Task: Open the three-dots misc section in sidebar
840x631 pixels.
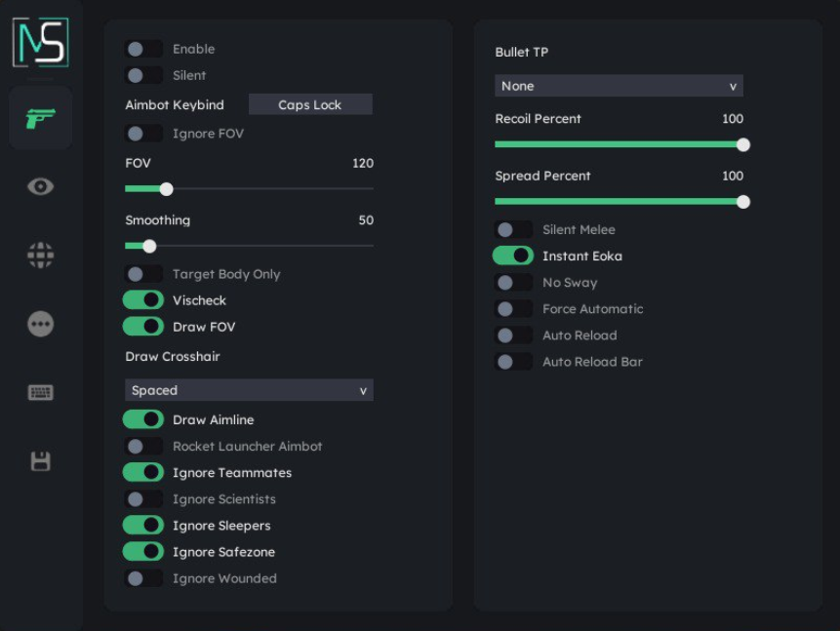Action: [x=40, y=324]
